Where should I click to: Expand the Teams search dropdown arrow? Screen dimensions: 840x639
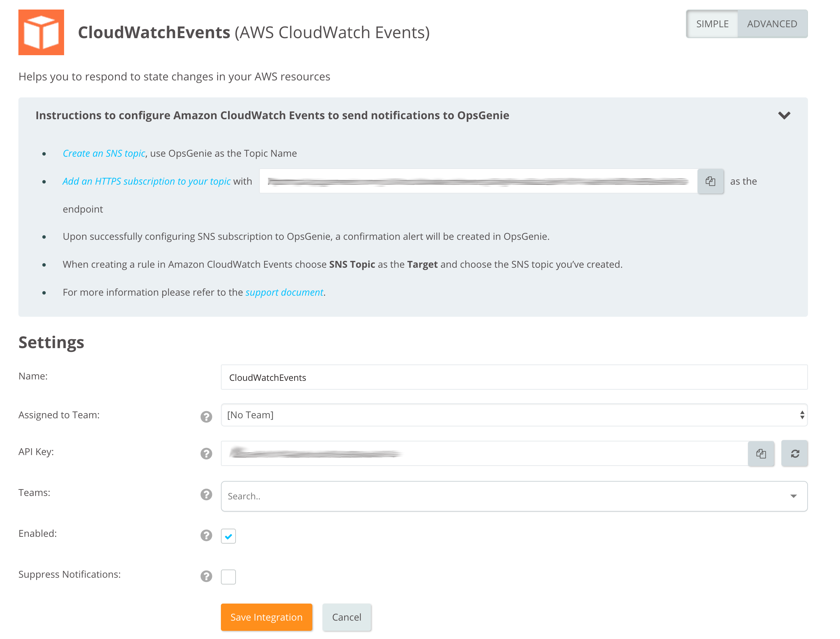pyautogui.click(x=793, y=496)
